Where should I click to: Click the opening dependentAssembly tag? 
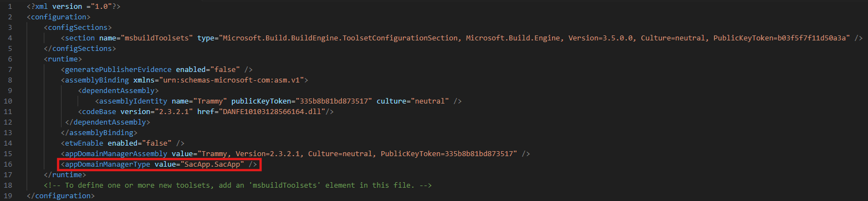[119, 90]
